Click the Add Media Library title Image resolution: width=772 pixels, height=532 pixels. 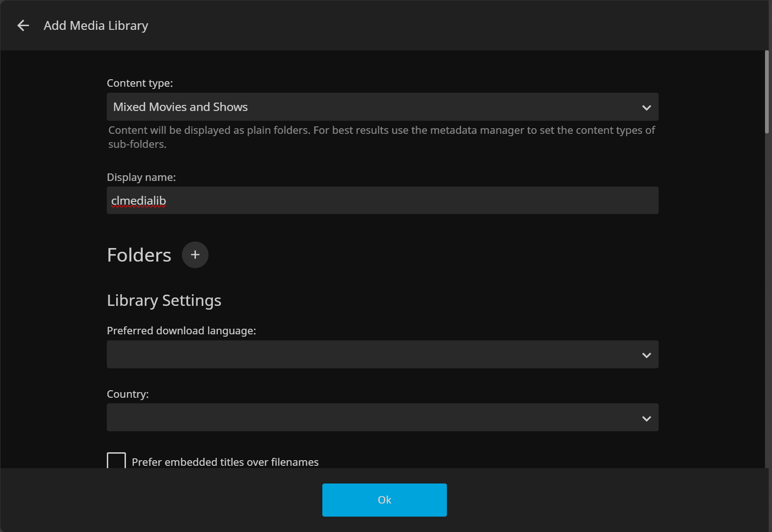[x=96, y=26]
